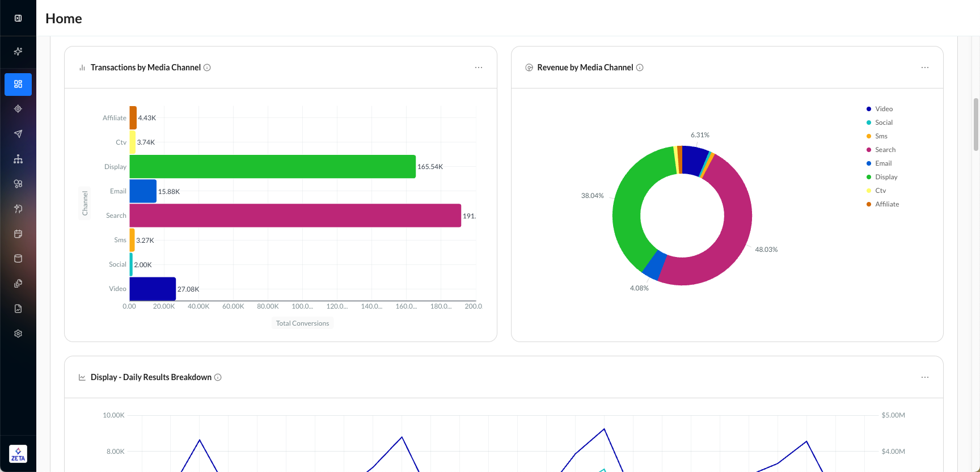Open the target audience icon in sidebar
This screenshot has width=980, height=472.
click(x=18, y=109)
